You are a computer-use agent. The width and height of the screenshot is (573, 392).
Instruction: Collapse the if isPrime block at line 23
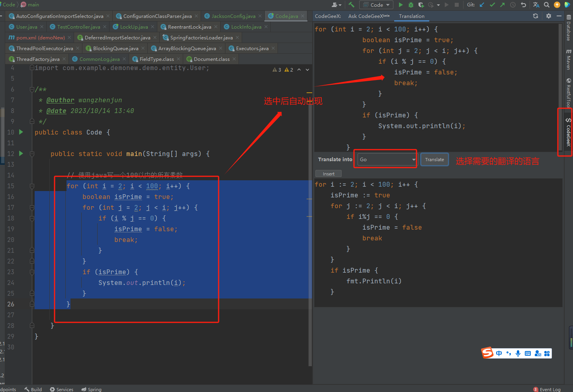coord(32,272)
